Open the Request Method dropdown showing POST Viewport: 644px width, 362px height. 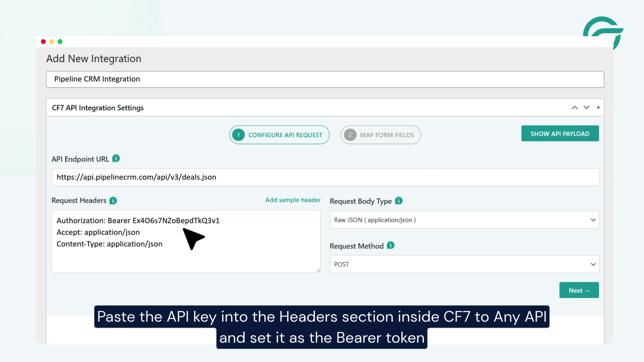(x=464, y=264)
